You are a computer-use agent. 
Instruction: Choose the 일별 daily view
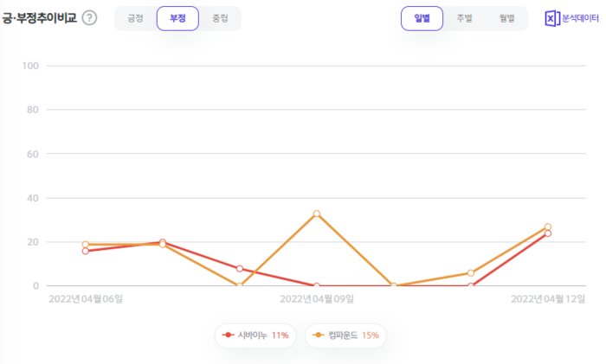422,18
